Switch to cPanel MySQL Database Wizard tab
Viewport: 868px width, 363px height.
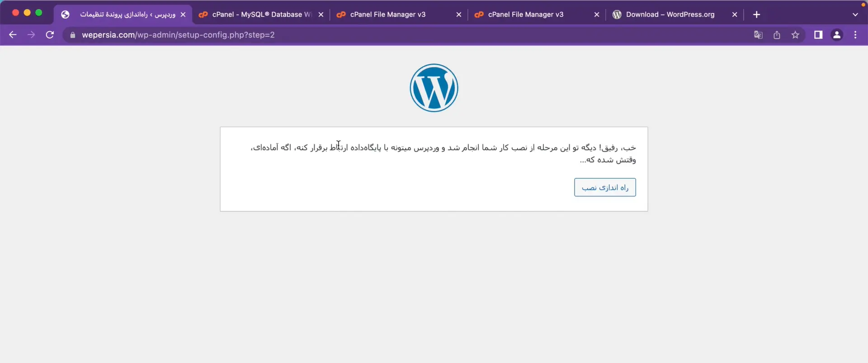coord(261,14)
